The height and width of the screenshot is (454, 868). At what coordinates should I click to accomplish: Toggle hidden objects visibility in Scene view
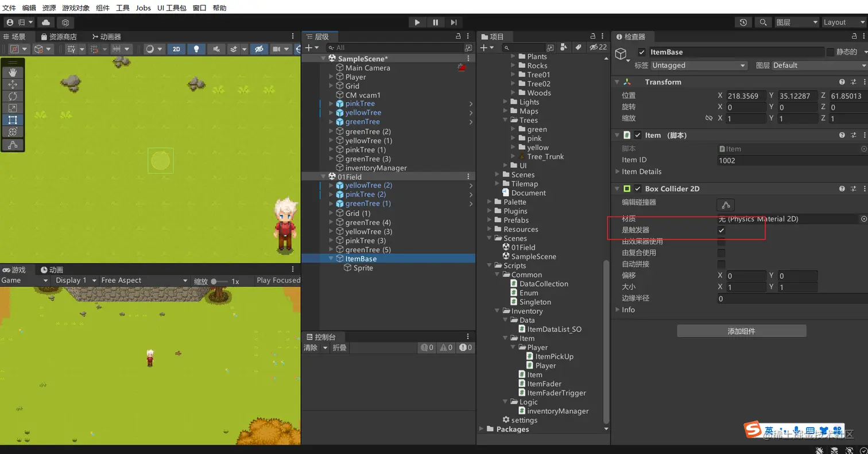point(259,49)
